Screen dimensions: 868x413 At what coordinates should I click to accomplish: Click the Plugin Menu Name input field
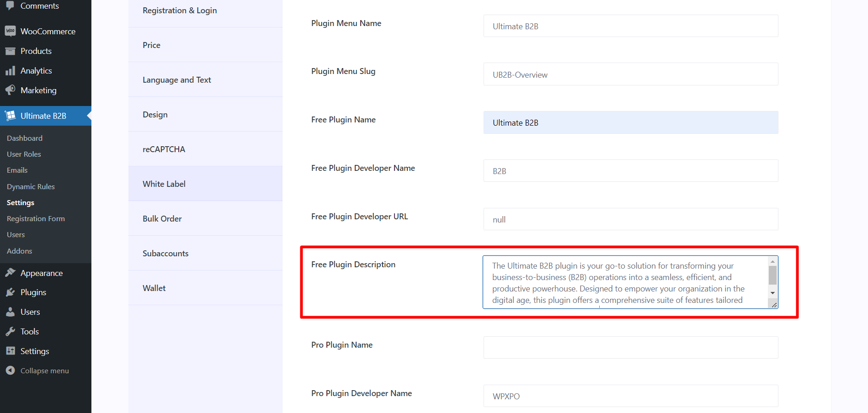[631, 26]
